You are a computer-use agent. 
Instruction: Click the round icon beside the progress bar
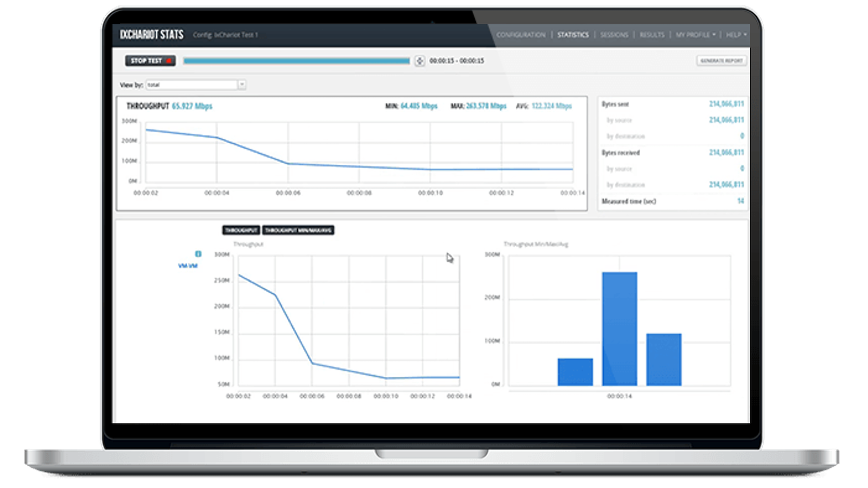click(x=419, y=61)
